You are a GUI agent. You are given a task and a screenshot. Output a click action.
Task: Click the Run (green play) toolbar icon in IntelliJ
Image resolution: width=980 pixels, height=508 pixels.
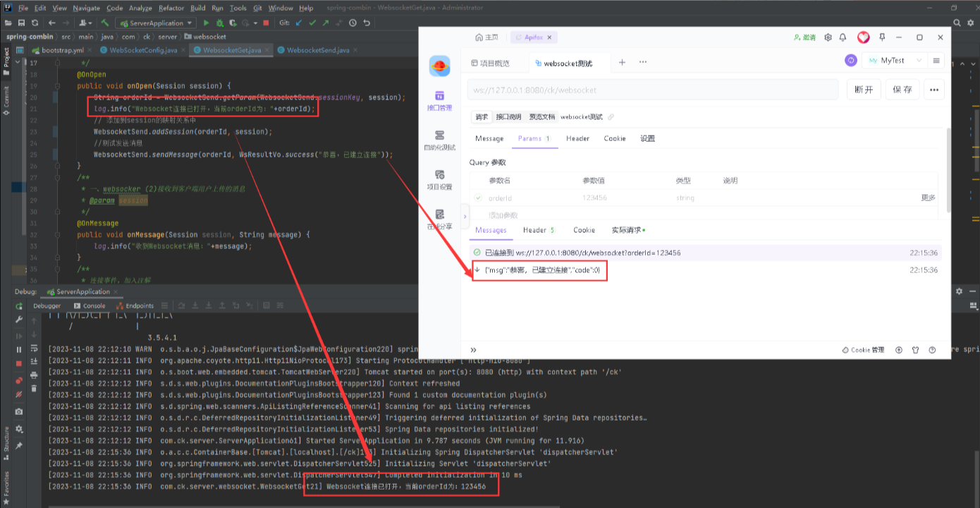206,23
